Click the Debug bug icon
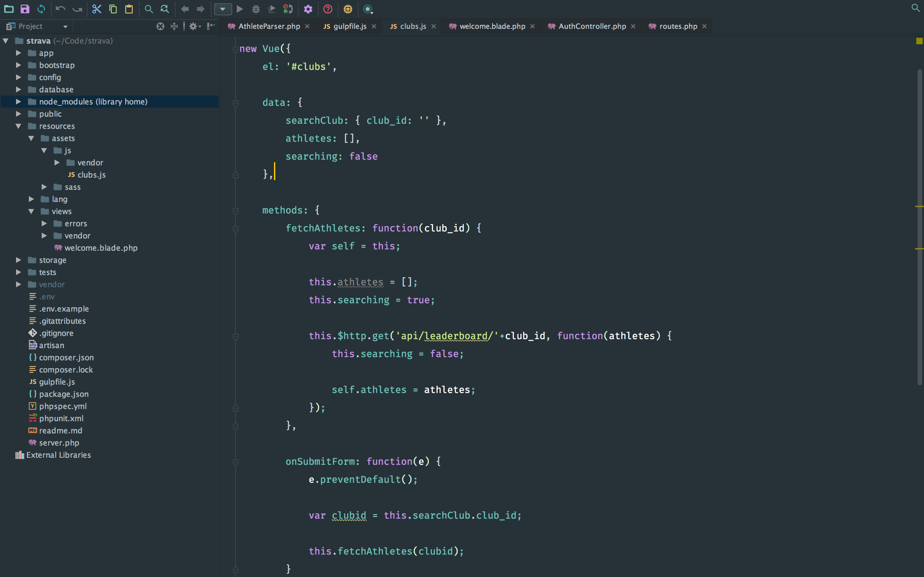This screenshot has height=577, width=924. click(x=256, y=9)
